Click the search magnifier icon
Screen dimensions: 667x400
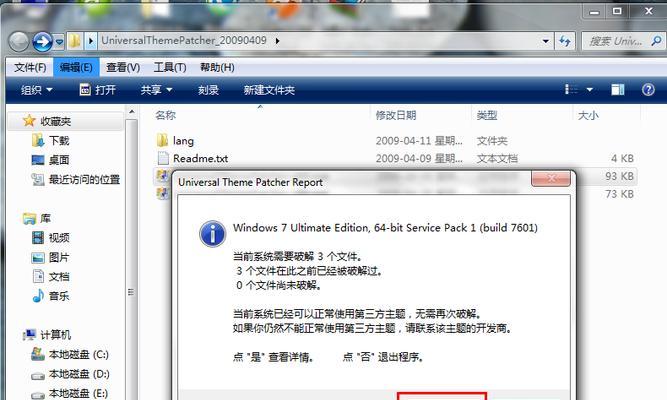[x=656, y=41]
